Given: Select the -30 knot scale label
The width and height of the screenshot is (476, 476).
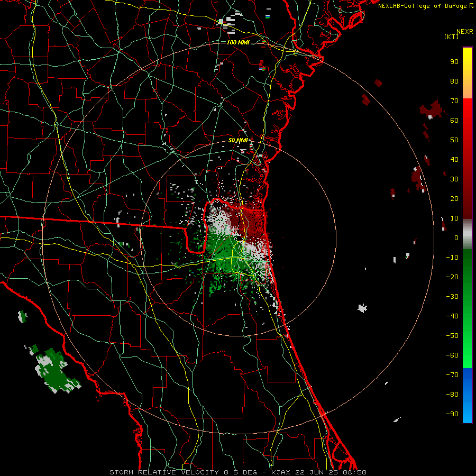Looking at the screenshot, I should point(452,297).
